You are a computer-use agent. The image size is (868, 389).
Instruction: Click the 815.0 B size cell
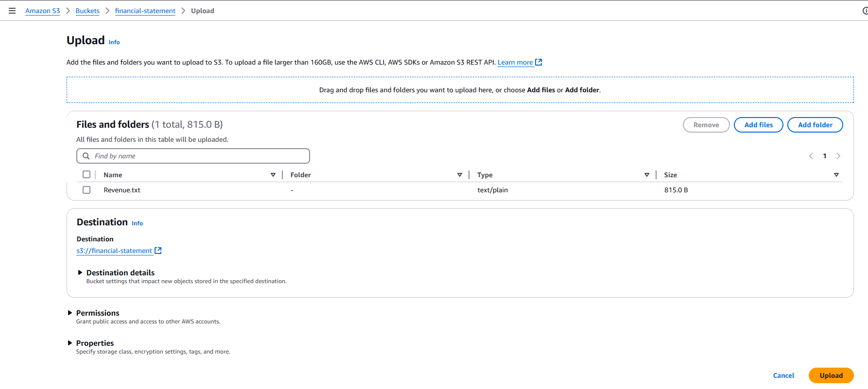pyautogui.click(x=676, y=190)
